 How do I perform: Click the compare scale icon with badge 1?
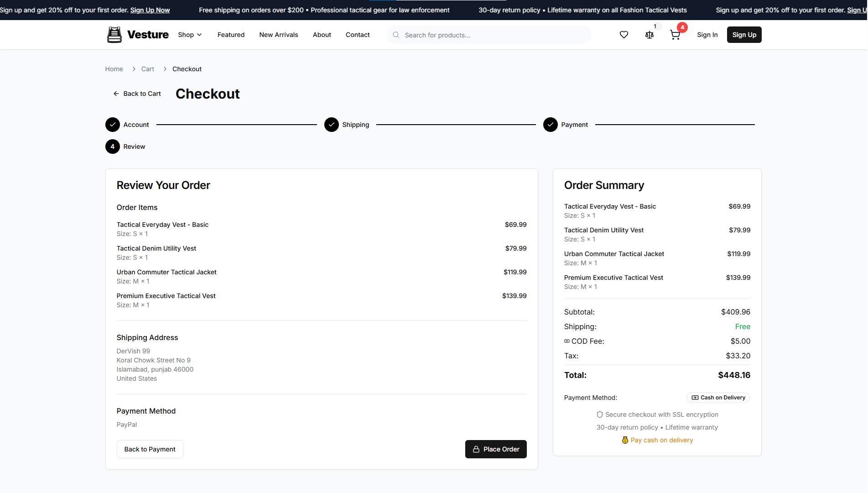649,34
